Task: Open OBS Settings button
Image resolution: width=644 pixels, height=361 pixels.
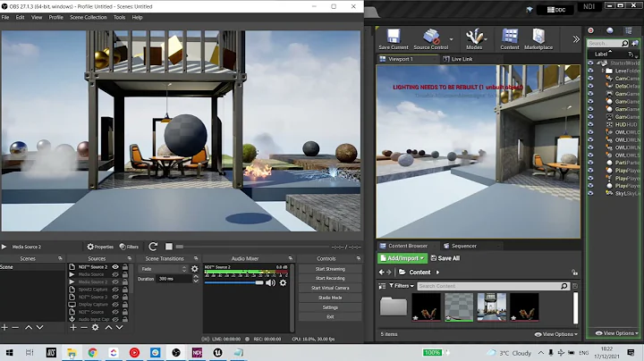Action: pos(330,307)
